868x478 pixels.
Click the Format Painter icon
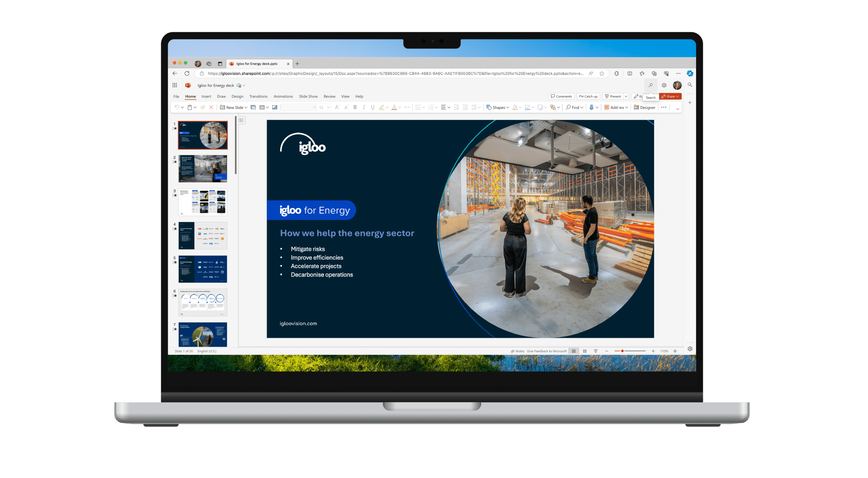click(x=202, y=107)
